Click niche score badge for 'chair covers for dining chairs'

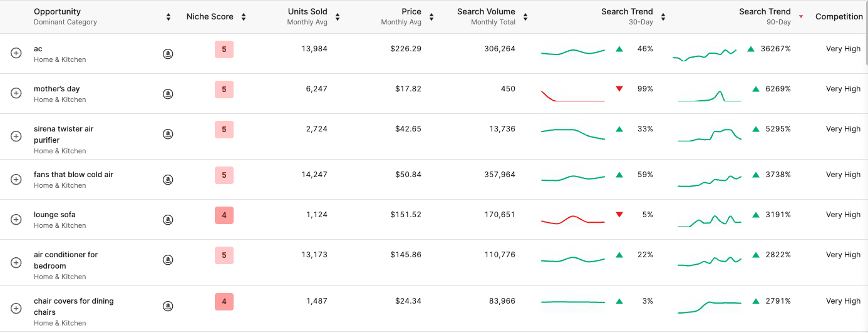pos(224,302)
